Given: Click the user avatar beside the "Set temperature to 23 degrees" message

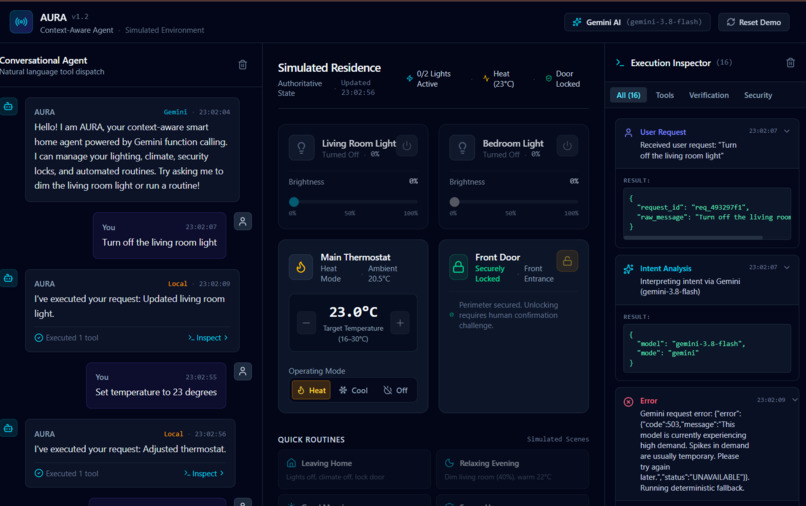Looking at the screenshot, I should tap(243, 371).
